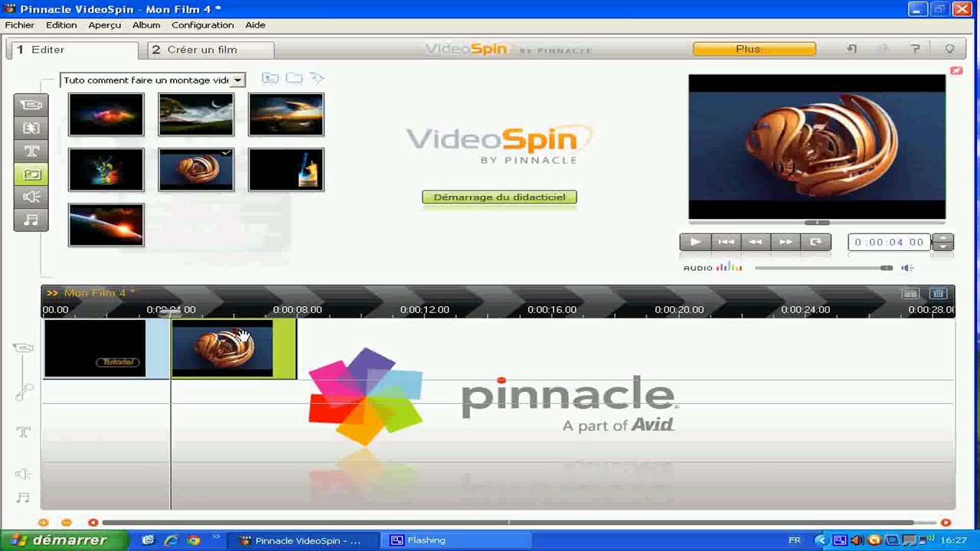This screenshot has width=980, height=551.
Task: Switch to the 2 Créer un film tab
Action: tap(211, 50)
